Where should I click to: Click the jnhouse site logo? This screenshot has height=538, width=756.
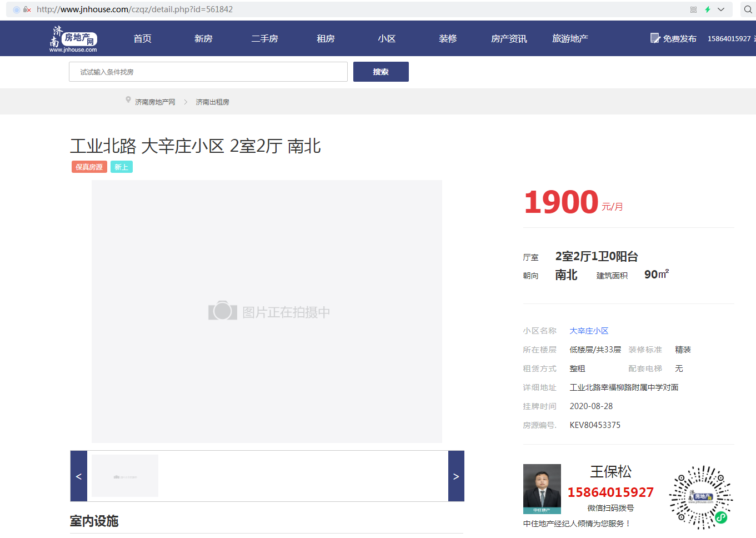73,39
